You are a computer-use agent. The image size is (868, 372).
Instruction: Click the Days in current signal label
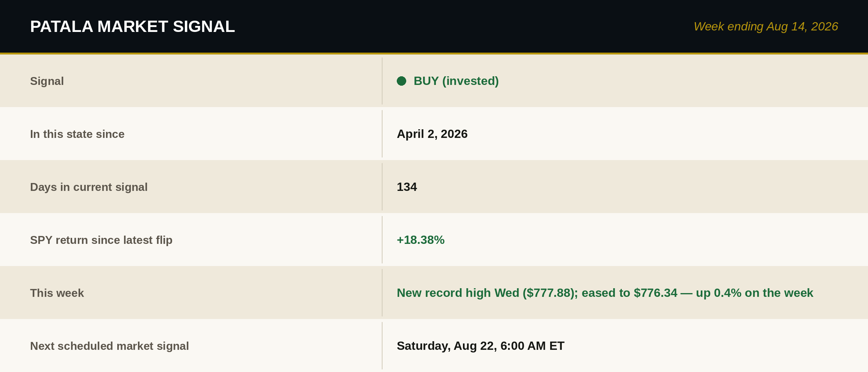coord(89,187)
